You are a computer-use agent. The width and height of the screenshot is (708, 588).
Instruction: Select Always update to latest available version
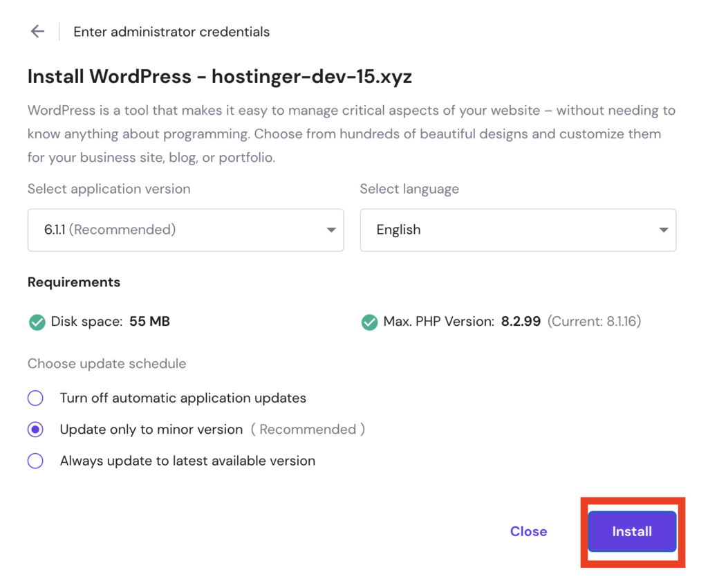(x=35, y=461)
